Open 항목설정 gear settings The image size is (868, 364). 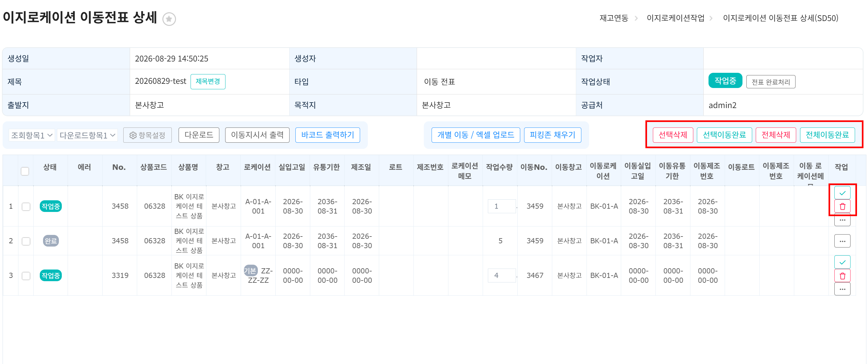tap(147, 135)
